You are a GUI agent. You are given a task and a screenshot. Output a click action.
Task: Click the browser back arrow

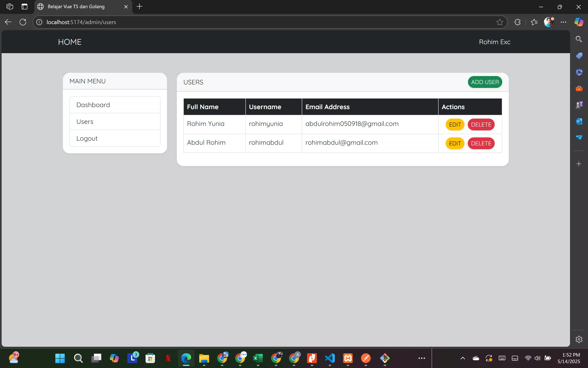8,22
